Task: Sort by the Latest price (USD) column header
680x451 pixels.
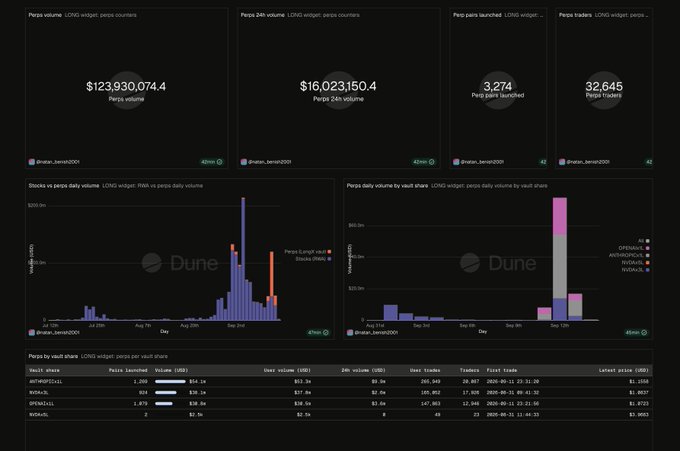Action: coord(624,370)
